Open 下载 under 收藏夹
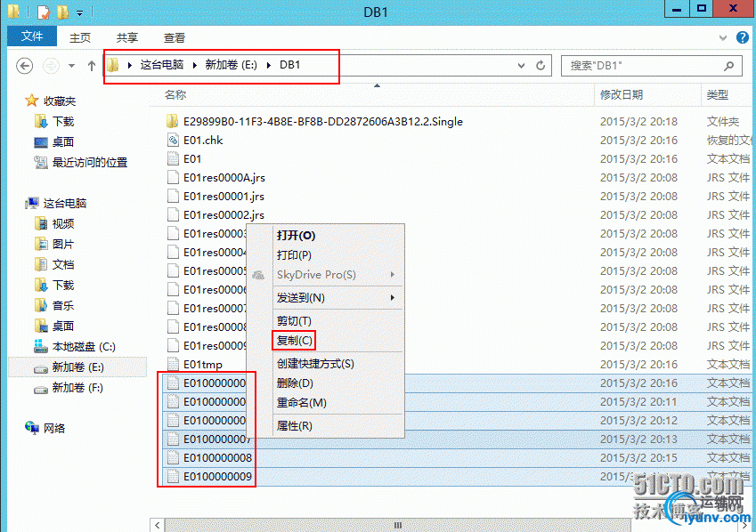The image size is (756, 532). click(63, 121)
